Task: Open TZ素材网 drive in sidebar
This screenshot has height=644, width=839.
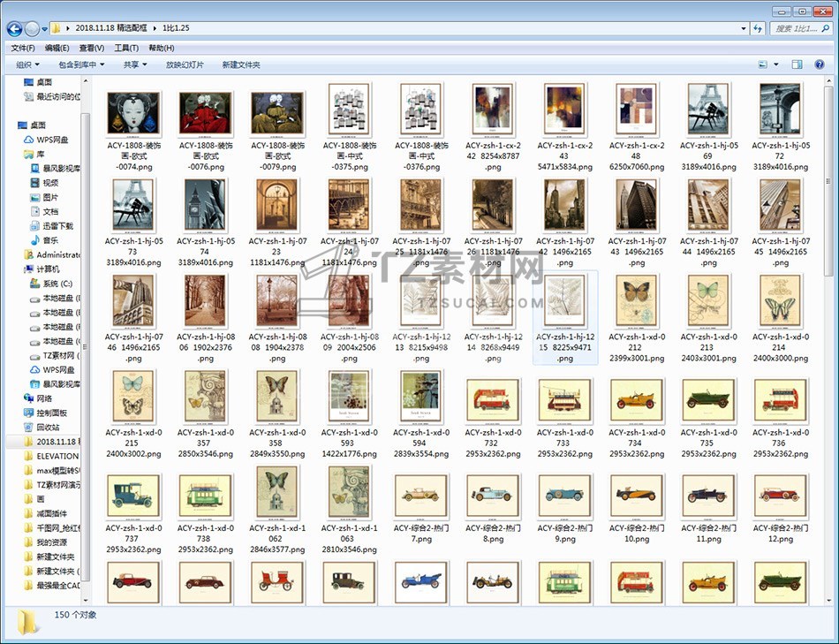Action: coord(55,355)
